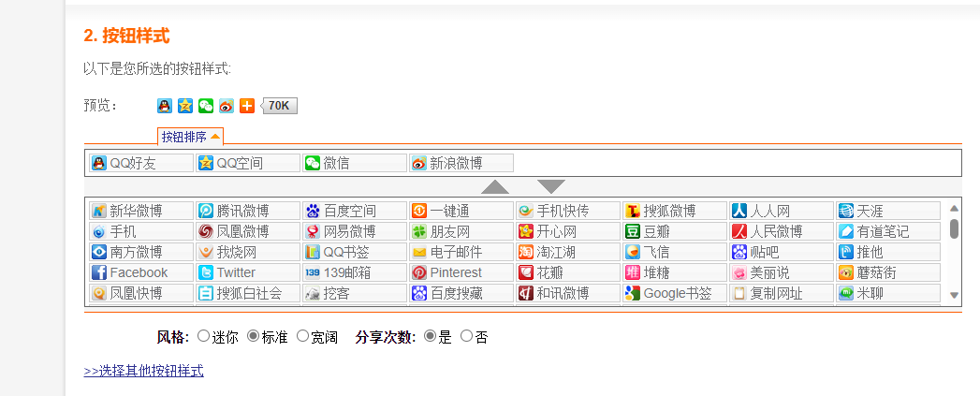Choose 人民微博 from the list
Image resolution: width=980 pixels, height=396 pixels.
(x=782, y=231)
